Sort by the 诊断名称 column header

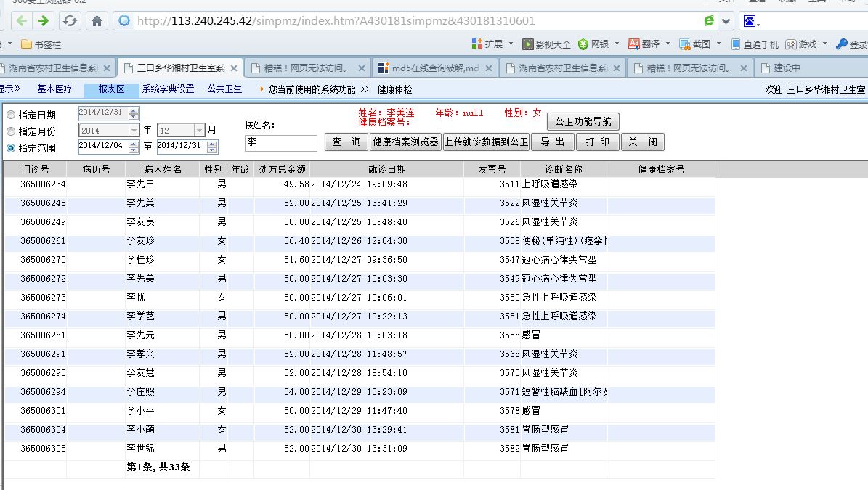(x=564, y=169)
